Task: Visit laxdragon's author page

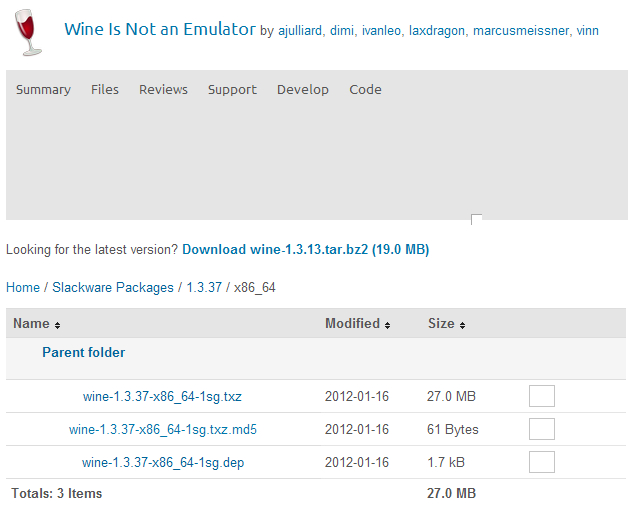Action: 437,31
